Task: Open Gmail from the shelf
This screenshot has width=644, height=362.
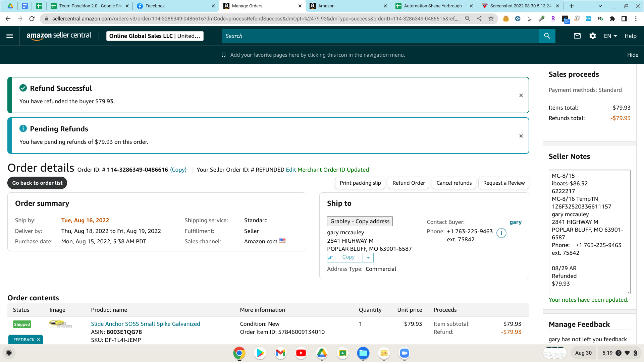Action: [x=280, y=353]
